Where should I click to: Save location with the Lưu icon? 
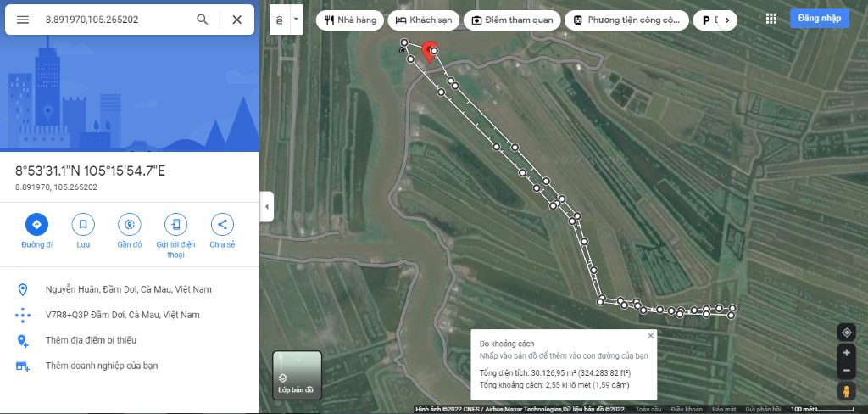click(x=83, y=225)
